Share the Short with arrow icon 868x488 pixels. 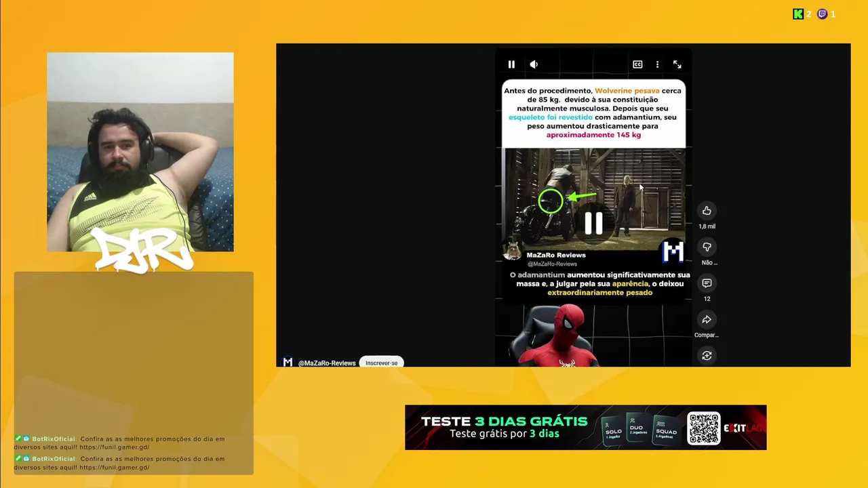coord(707,319)
